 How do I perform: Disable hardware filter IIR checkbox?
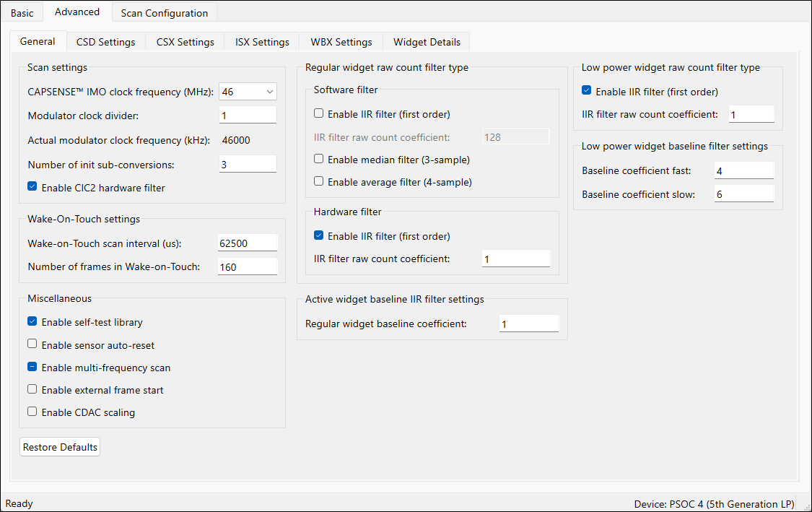tap(319, 235)
